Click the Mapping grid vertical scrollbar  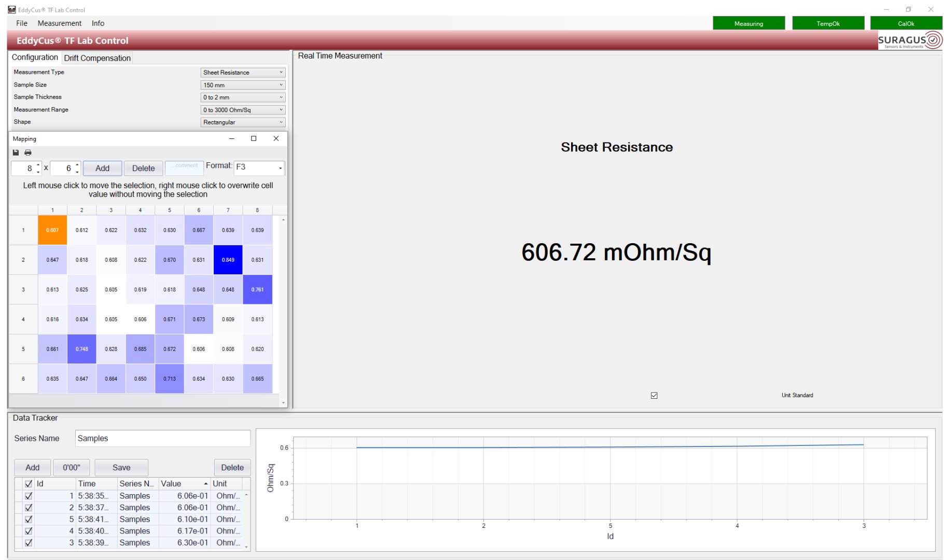[283, 311]
